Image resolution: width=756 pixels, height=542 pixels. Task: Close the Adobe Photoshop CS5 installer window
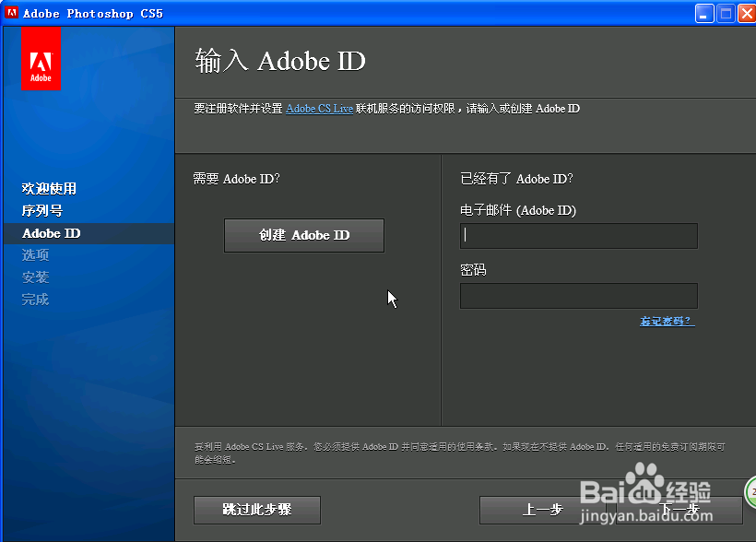point(747,14)
